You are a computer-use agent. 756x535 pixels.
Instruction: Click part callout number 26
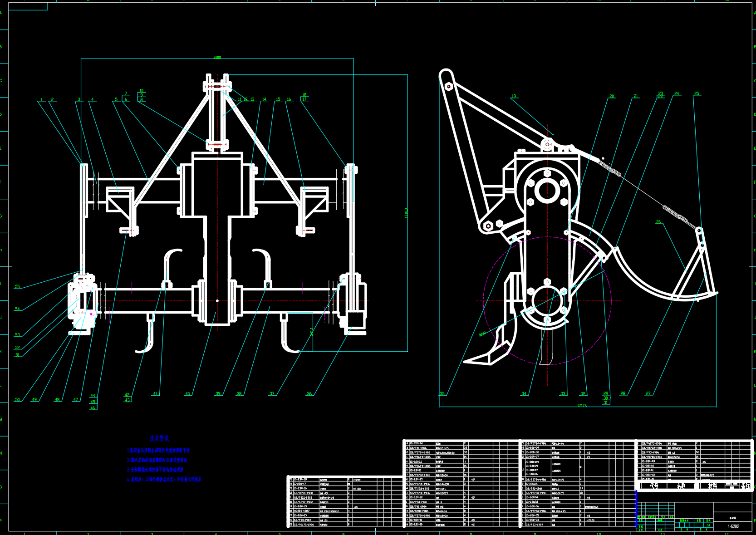658,222
